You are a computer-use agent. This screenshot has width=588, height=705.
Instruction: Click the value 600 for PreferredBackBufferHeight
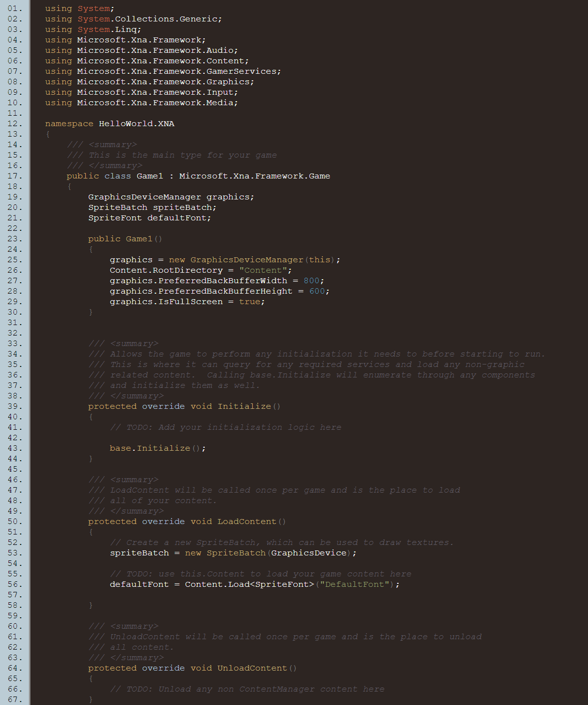317,291
